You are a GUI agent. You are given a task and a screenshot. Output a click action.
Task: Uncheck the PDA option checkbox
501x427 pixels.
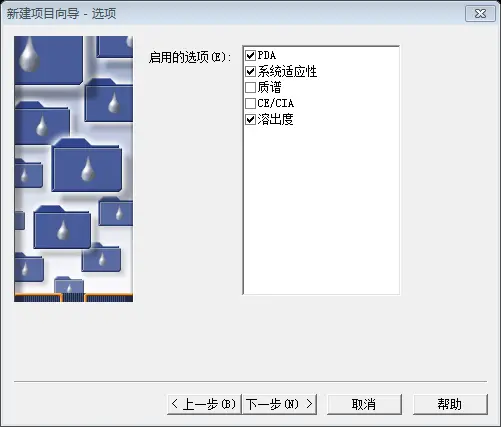coord(250,55)
